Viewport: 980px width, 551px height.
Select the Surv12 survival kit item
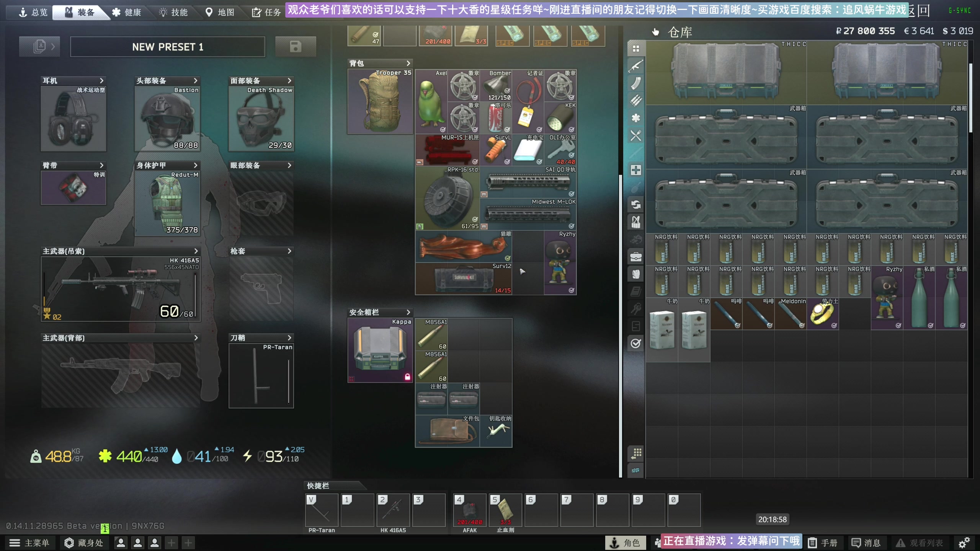464,278
